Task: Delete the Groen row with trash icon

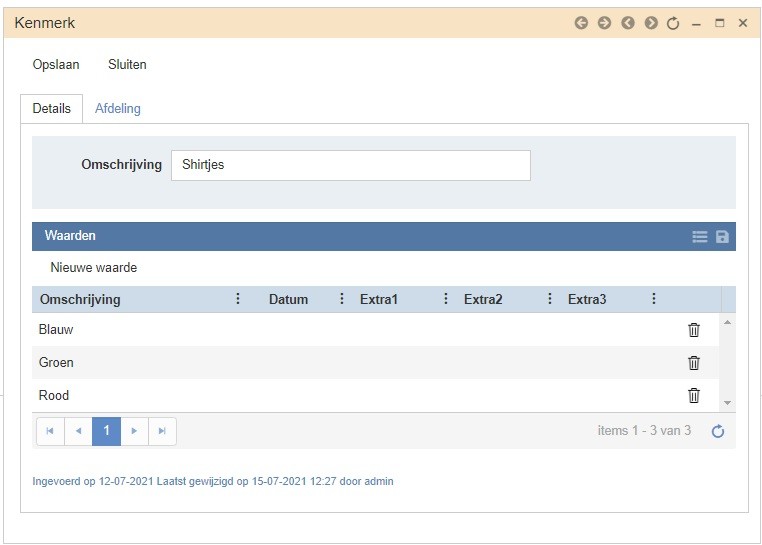Action: [694, 363]
